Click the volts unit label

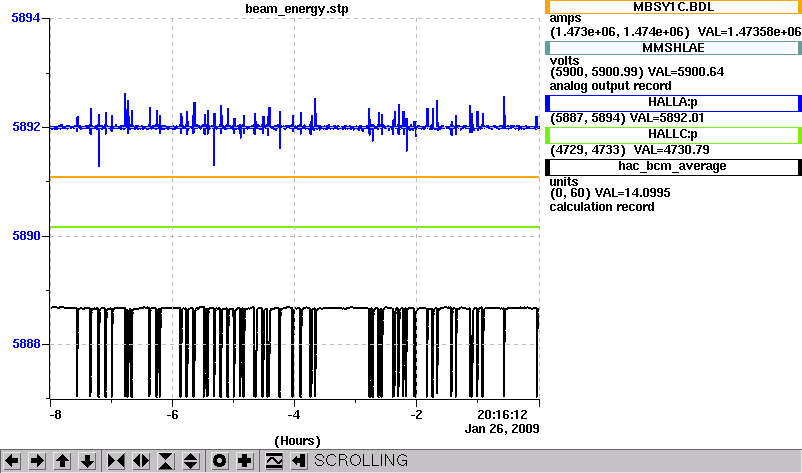pyautogui.click(x=564, y=60)
